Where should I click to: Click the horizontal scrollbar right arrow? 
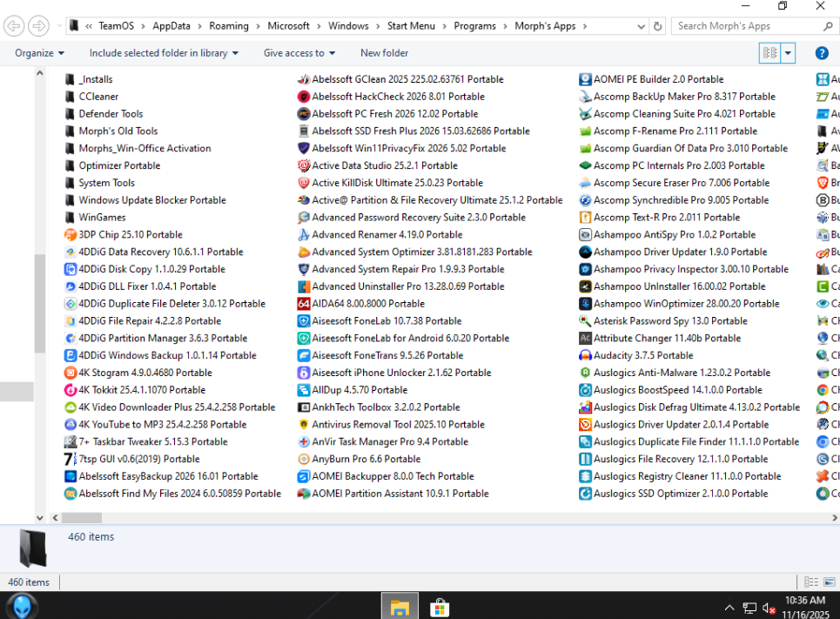(x=835, y=518)
